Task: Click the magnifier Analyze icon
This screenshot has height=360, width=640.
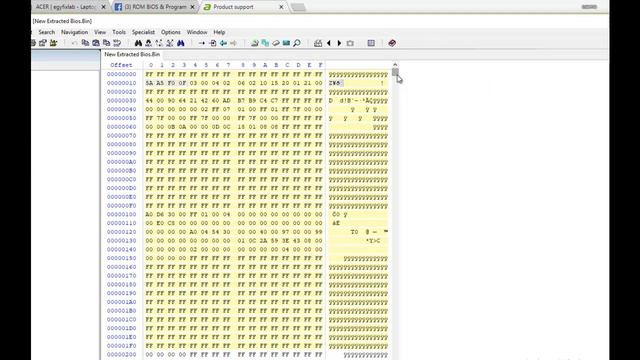Action: [297, 43]
